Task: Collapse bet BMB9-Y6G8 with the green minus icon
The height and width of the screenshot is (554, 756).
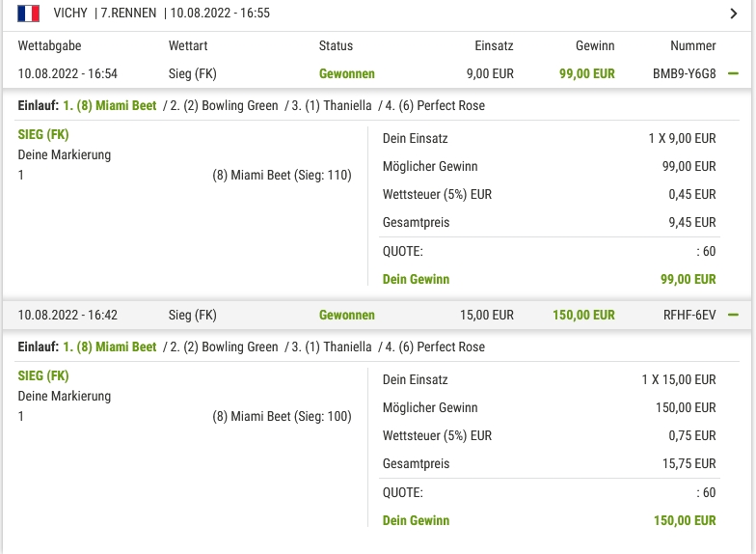Action: click(x=733, y=73)
